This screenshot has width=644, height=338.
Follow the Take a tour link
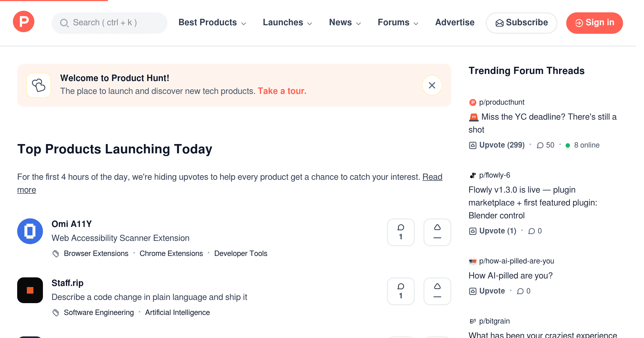coord(282,91)
